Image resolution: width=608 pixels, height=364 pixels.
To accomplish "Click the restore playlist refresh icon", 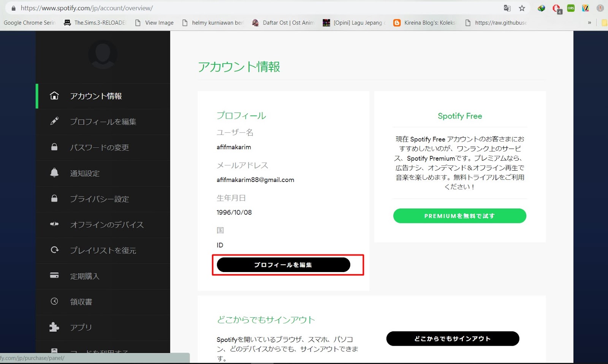I will pos(54,250).
